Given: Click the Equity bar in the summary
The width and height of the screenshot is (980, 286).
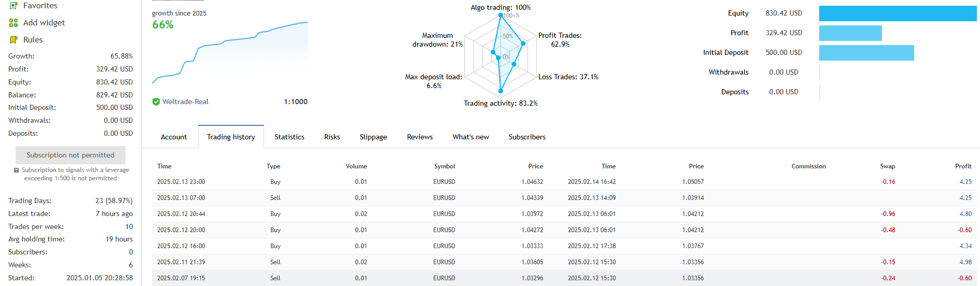Looking at the screenshot, I should click(898, 13).
